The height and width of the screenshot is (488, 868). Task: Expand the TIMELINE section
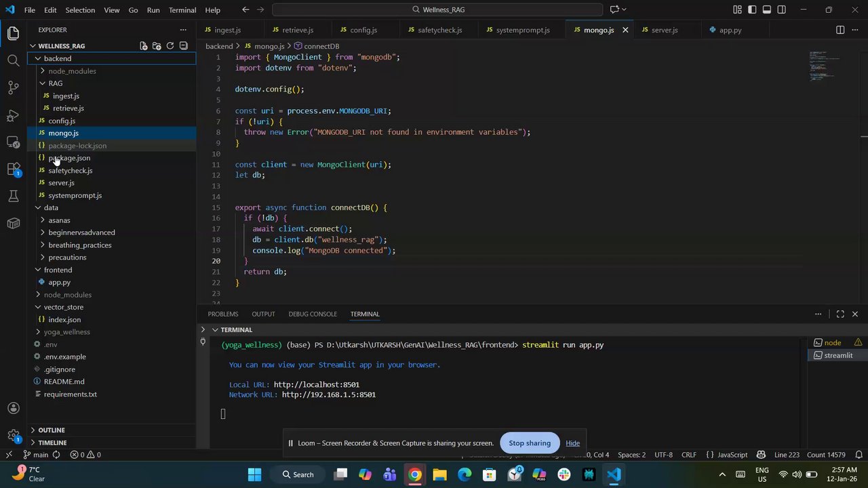[112, 442]
